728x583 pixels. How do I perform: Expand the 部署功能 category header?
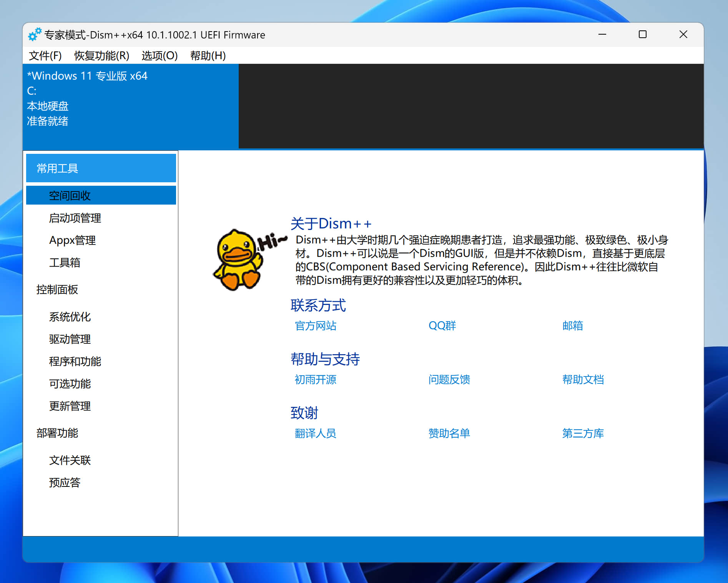click(x=57, y=433)
